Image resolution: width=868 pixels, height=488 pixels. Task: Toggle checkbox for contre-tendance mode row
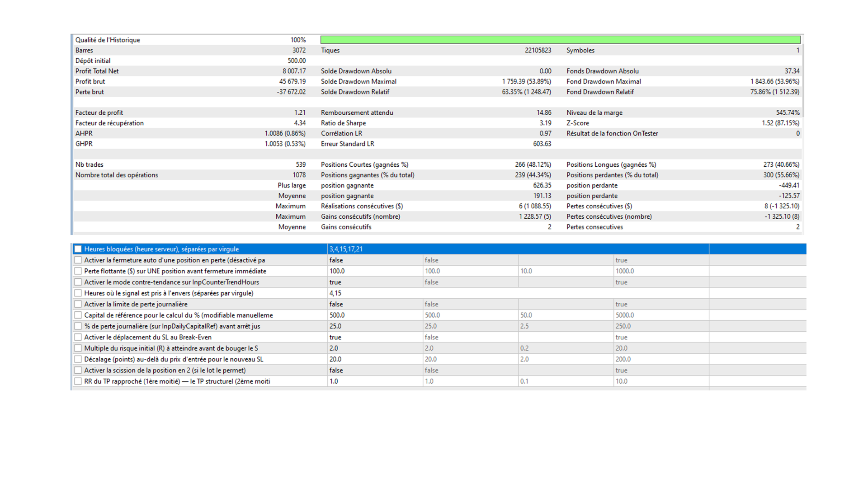(x=78, y=282)
